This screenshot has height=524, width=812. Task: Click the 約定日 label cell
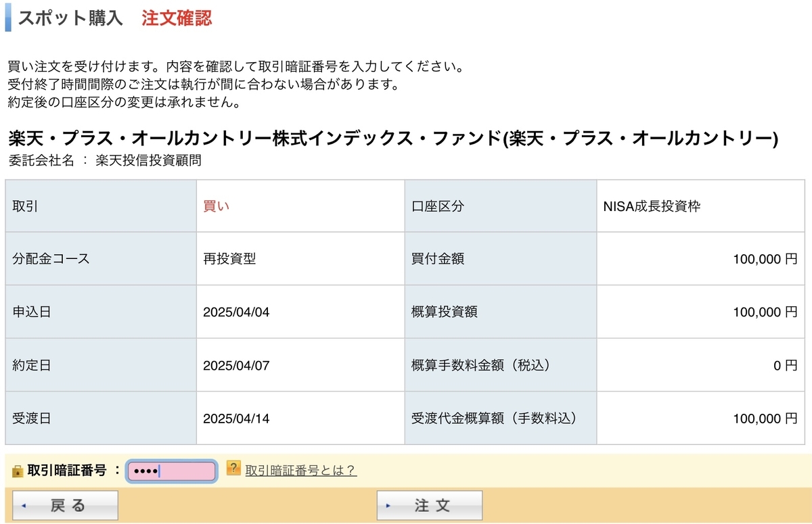pyautogui.click(x=101, y=365)
